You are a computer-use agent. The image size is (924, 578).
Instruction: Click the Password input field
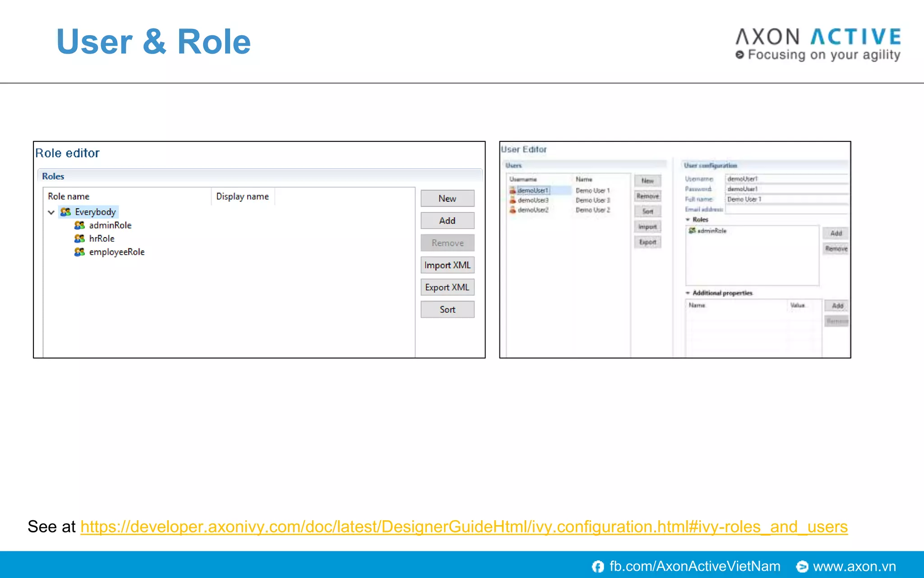click(x=787, y=189)
